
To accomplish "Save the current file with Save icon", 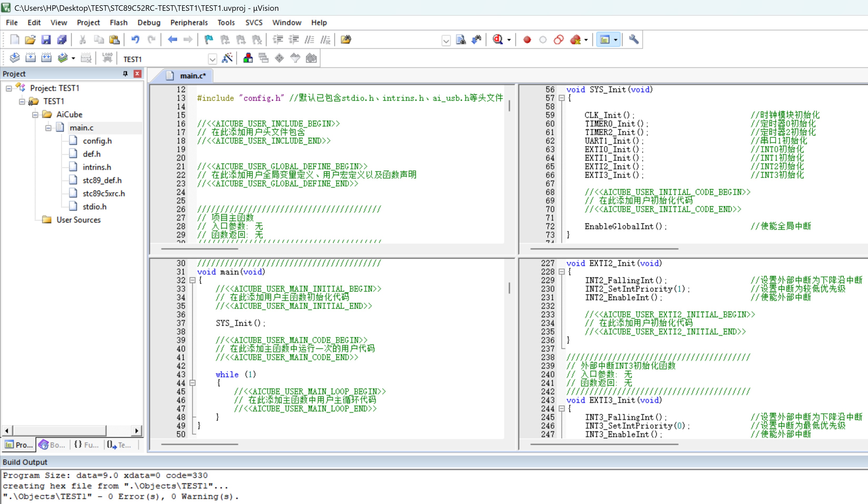I will coord(46,40).
